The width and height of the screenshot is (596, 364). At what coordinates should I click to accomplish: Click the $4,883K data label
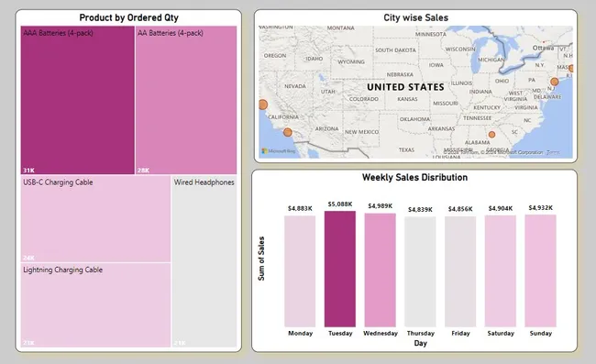click(x=300, y=209)
